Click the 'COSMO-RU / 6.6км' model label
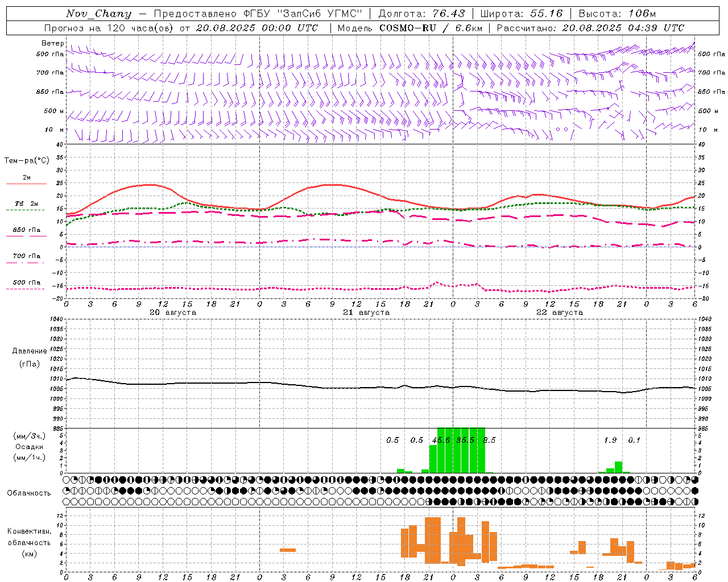Screen dimensions: 728x582 [431, 28]
